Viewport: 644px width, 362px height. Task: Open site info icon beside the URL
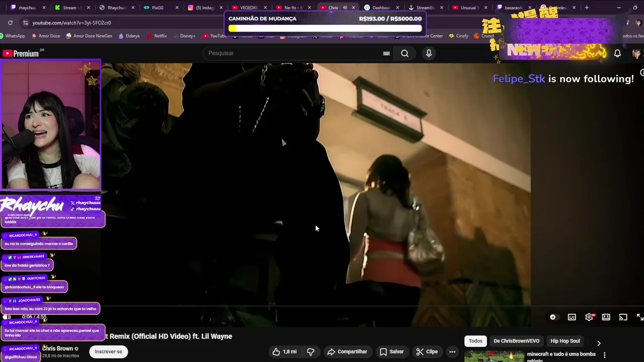pos(25,23)
